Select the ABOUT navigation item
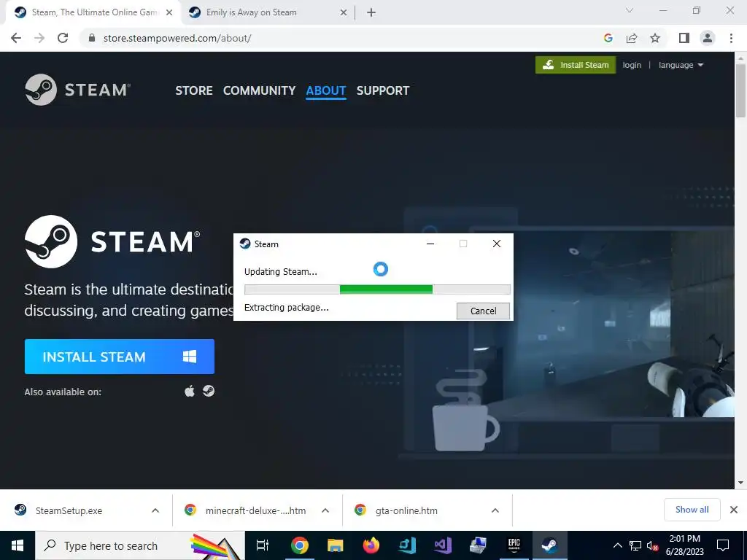Screen dimensions: 747x560 point(326,90)
